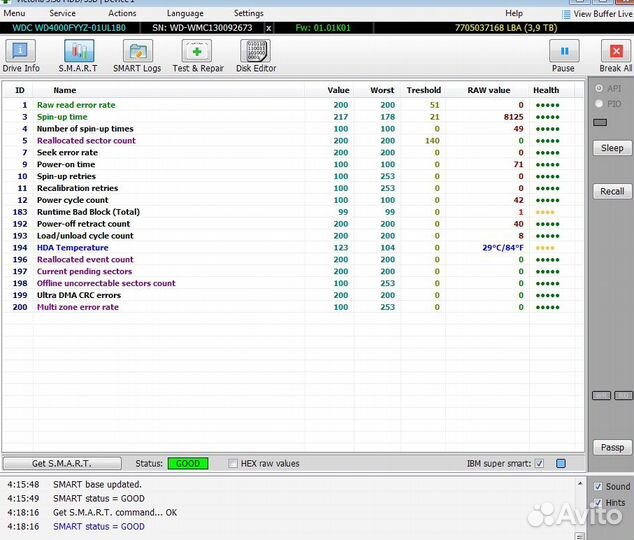Screen dimensions: 634x540
Task: Click the x next to the serial number
Action: click(x=270, y=28)
